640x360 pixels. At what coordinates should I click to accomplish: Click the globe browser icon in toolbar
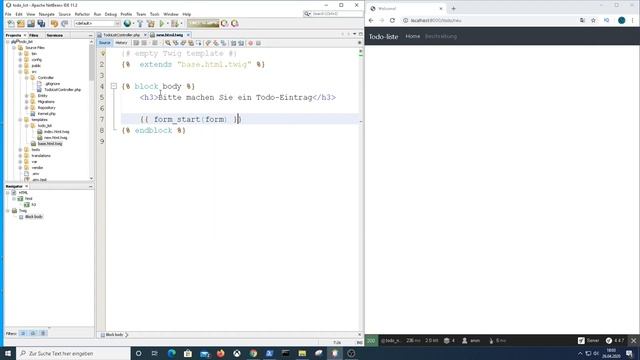click(128, 24)
